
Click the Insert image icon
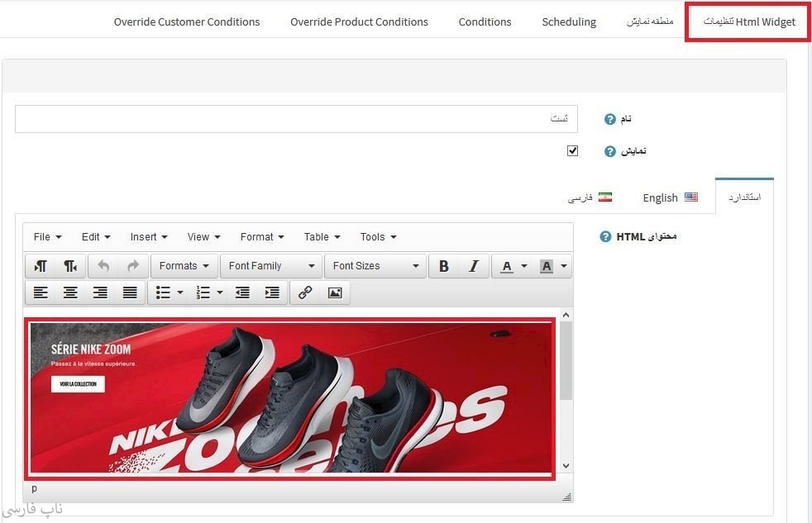pyautogui.click(x=334, y=292)
